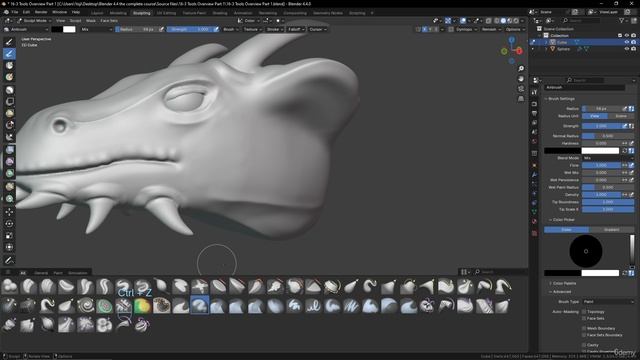
Task: Select the General tab in asset shelf
Action: click(x=41, y=273)
